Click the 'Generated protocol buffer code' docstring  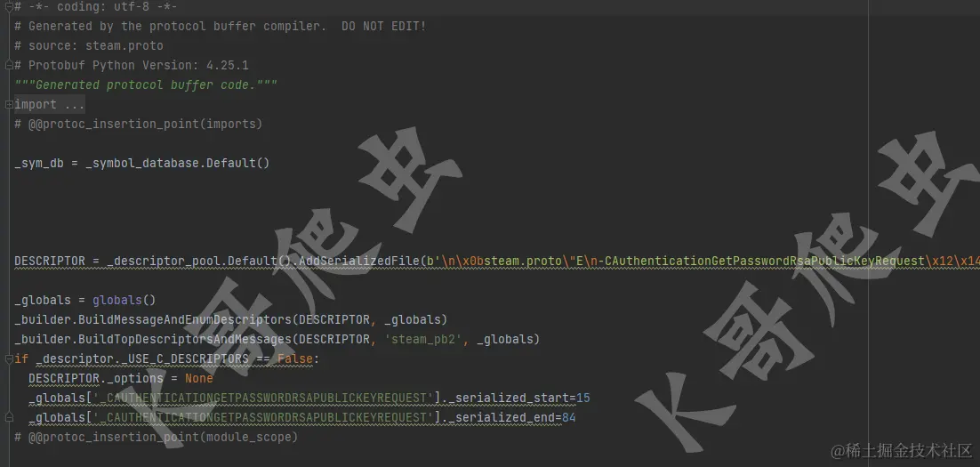click(146, 85)
